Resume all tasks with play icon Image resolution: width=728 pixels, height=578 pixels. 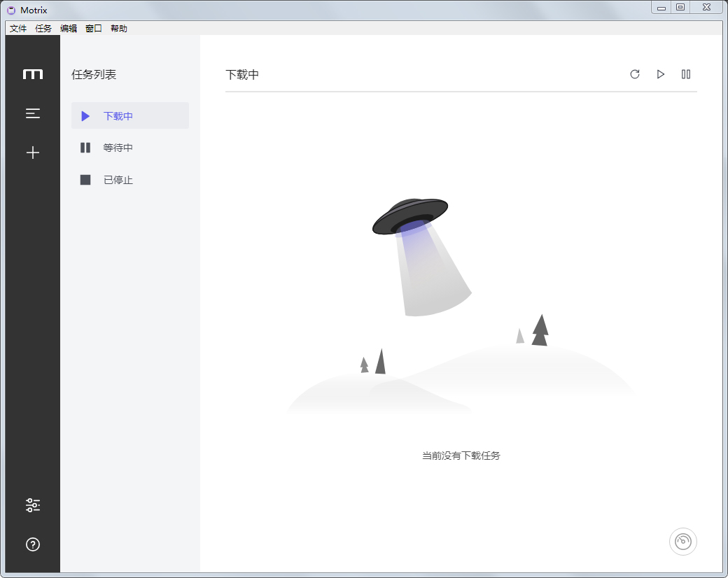(661, 74)
